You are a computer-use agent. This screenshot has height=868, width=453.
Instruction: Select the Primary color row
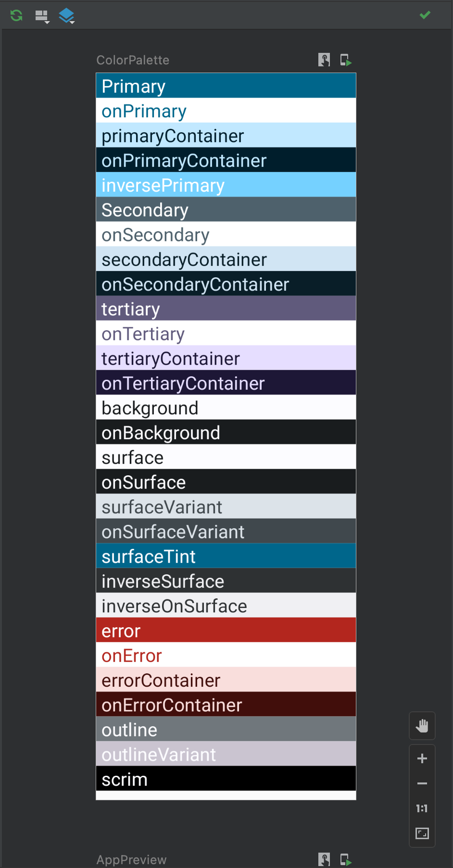click(226, 86)
